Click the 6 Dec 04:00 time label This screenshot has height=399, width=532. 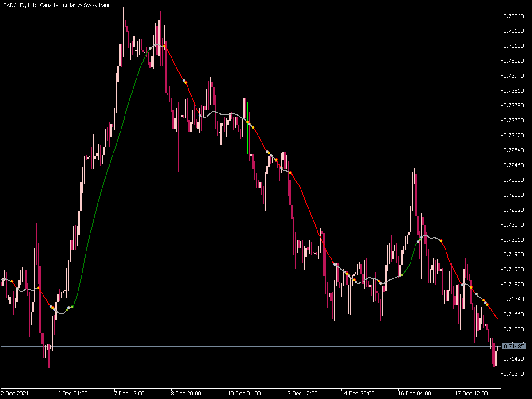pos(72,393)
